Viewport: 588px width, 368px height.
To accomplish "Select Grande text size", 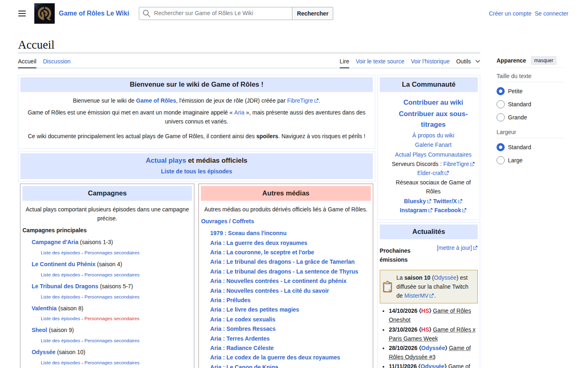I will [501, 117].
